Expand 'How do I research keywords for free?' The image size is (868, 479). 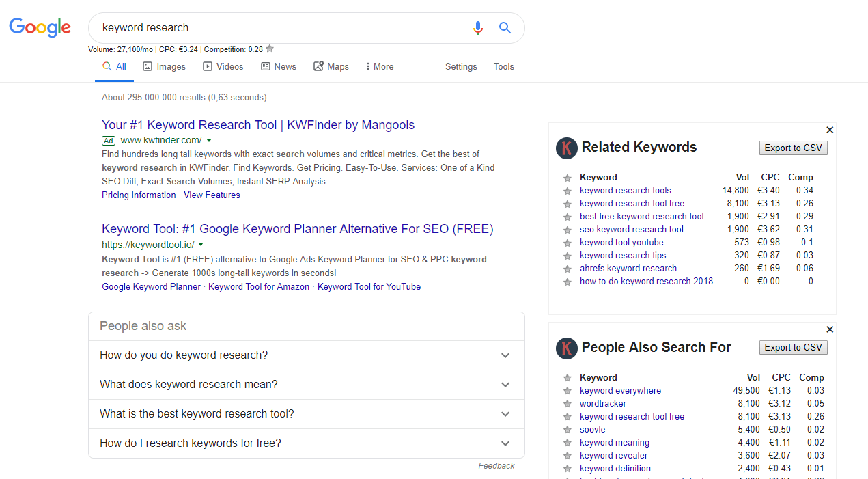pyautogui.click(x=307, y=443)
